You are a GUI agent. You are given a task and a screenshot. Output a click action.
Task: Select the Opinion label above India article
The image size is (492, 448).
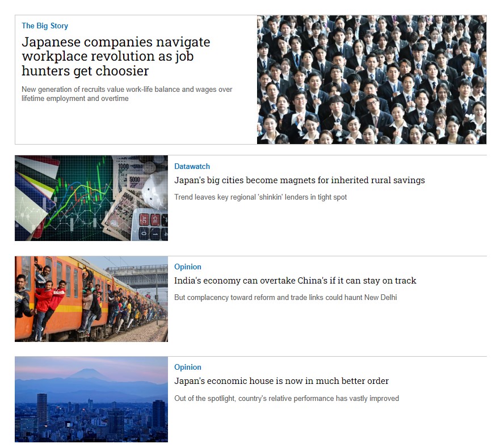coord(188,267)
